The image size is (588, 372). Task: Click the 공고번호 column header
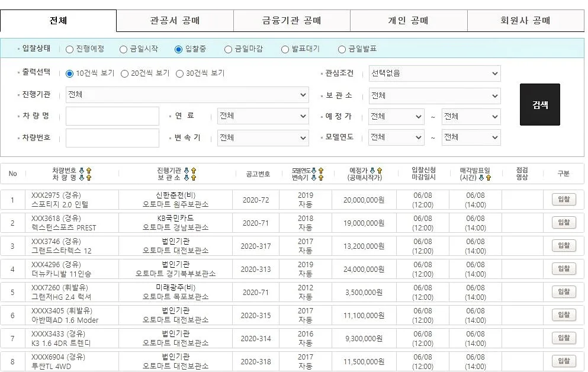pyautogui.click(x=258, y=174)
